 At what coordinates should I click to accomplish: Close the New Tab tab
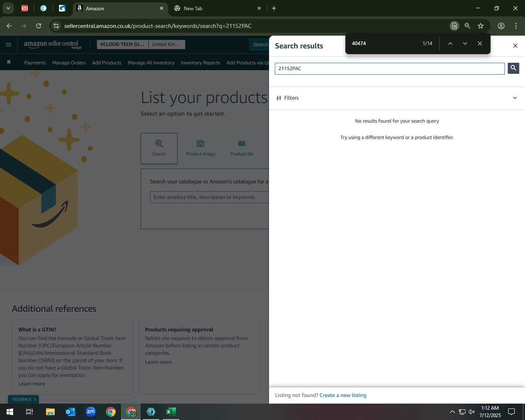click(259, 8)
